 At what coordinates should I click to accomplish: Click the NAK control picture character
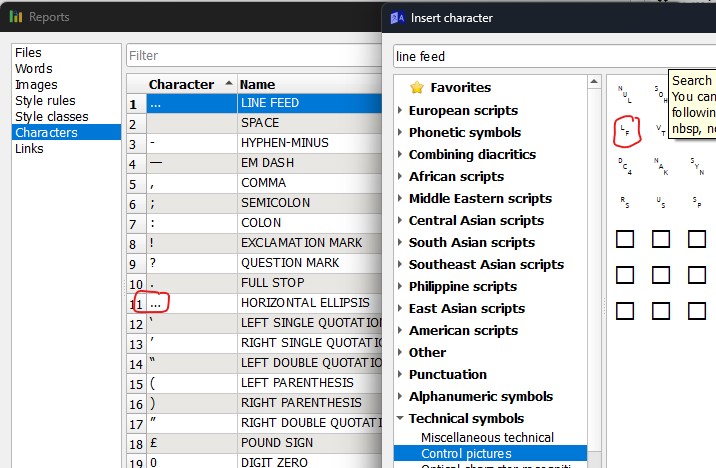[660, 165]
